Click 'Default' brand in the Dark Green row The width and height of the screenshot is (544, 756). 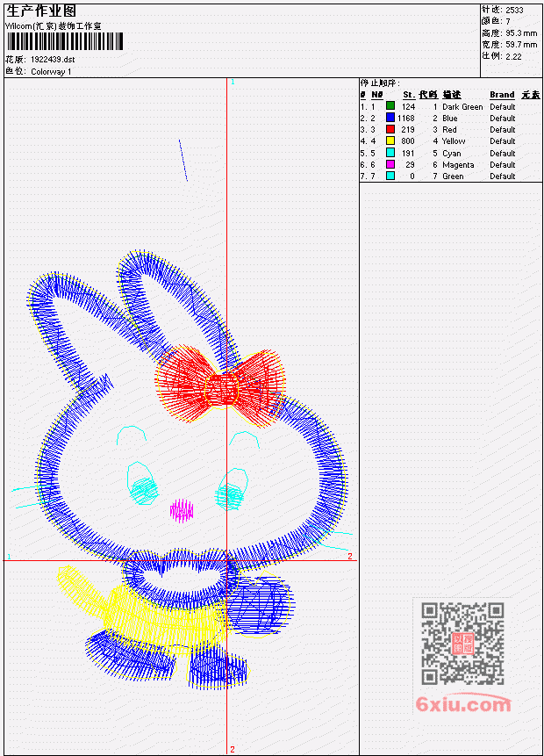click(x=503, y=107)
